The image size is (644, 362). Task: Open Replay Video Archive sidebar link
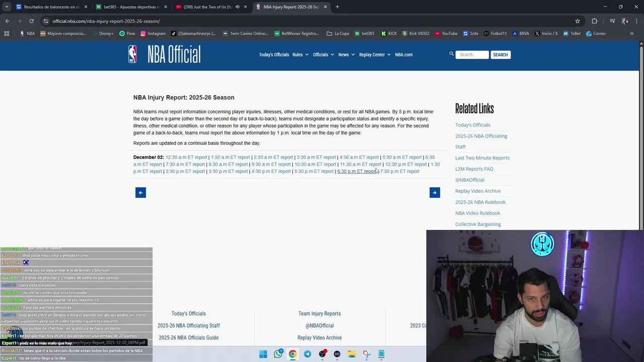pyautogui.click(x=478, y=191)
